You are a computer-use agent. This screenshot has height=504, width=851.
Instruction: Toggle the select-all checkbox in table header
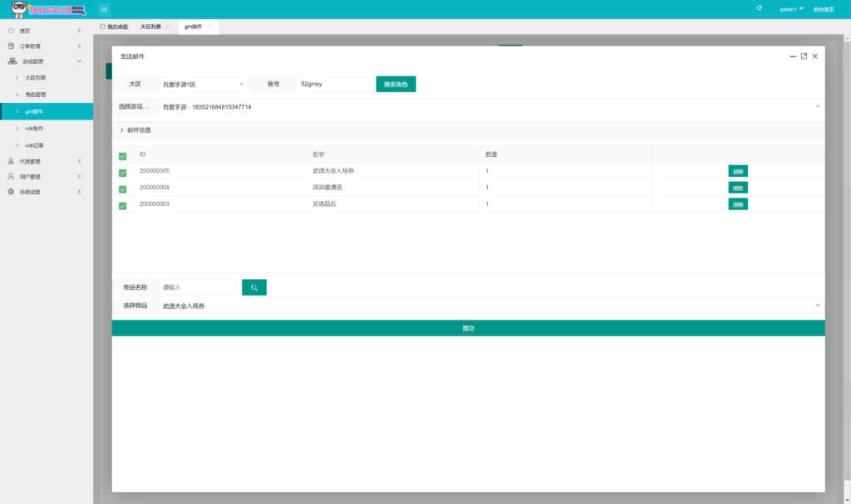[123, 155]
